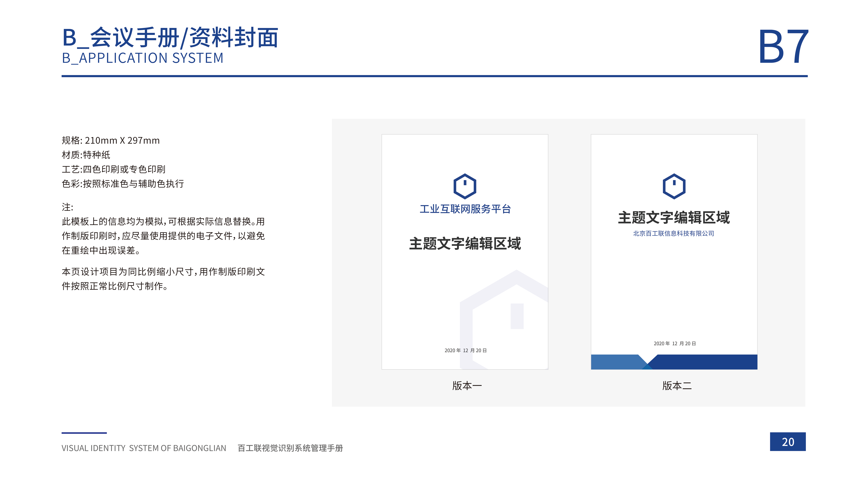Image resolution: width=868 pixels, height=488 pixels.
Task: Click 北京百工联信息科技有限公司 on 版本二 cover
Action: click(674, 233)
